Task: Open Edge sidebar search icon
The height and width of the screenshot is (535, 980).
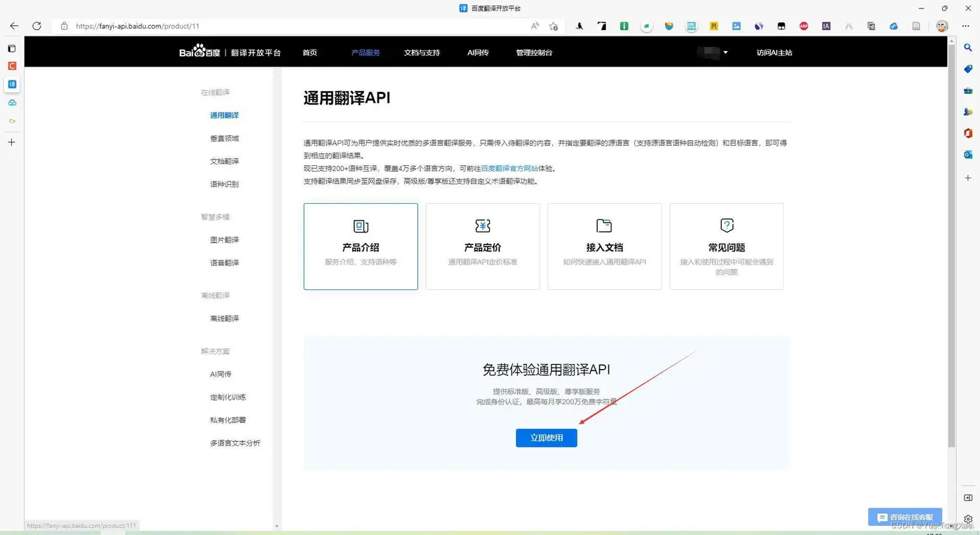Action: point(968,48)
